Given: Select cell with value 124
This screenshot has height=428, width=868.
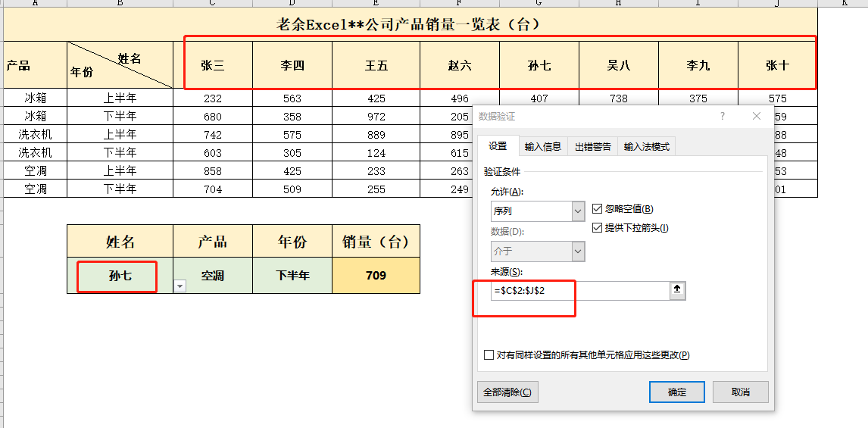Looking at the screenshot, I should tap(376, 152).
